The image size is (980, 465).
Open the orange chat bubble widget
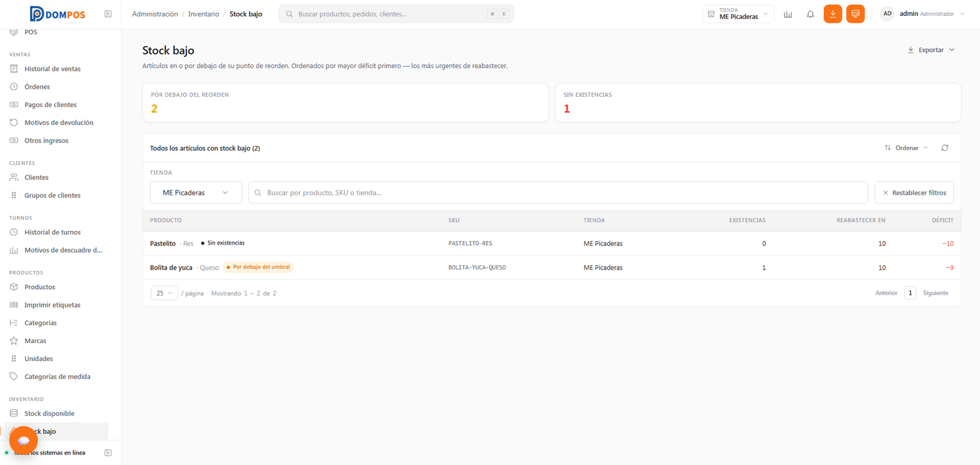[23, 440]
